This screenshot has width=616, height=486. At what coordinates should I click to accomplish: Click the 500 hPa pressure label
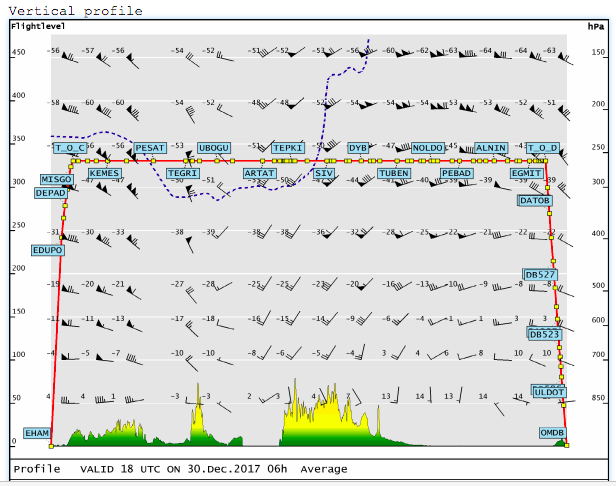(x=598, y=286)
